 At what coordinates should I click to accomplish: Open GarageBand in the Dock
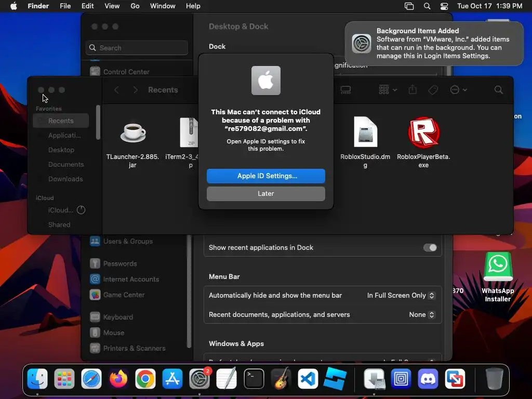point(281,378)
